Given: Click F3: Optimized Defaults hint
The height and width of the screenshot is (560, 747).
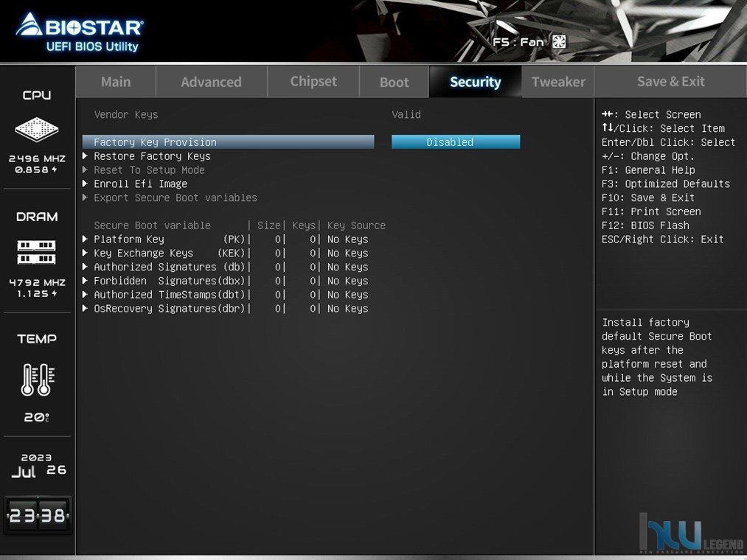Looking at the screenshot, I should click(x=666, y=183).
